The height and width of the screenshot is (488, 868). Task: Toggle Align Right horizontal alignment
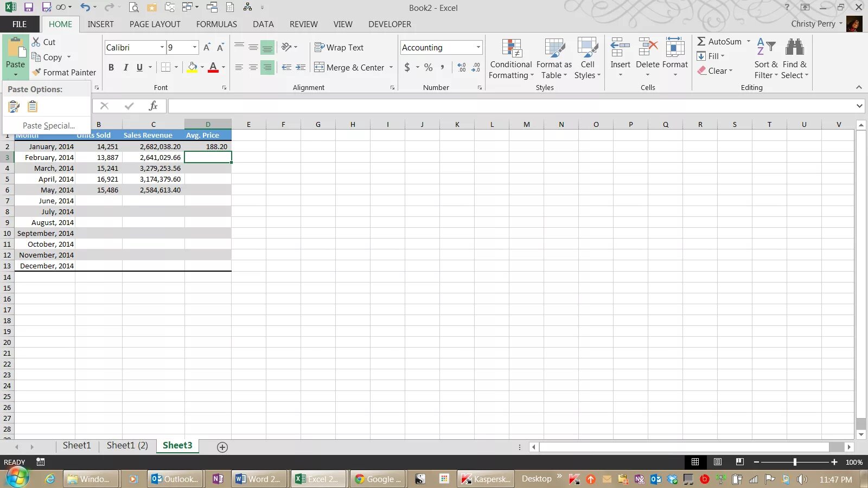[x=267, y=67]
